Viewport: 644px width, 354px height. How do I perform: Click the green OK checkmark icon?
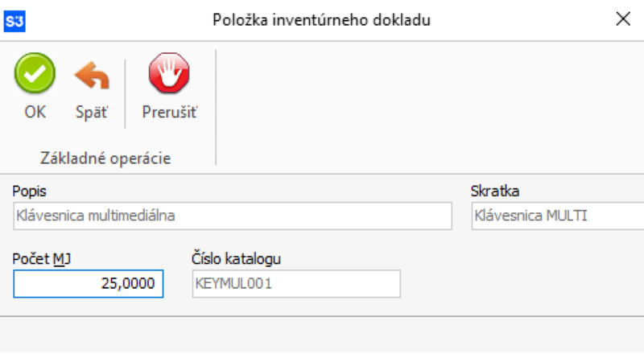(35, 77)
